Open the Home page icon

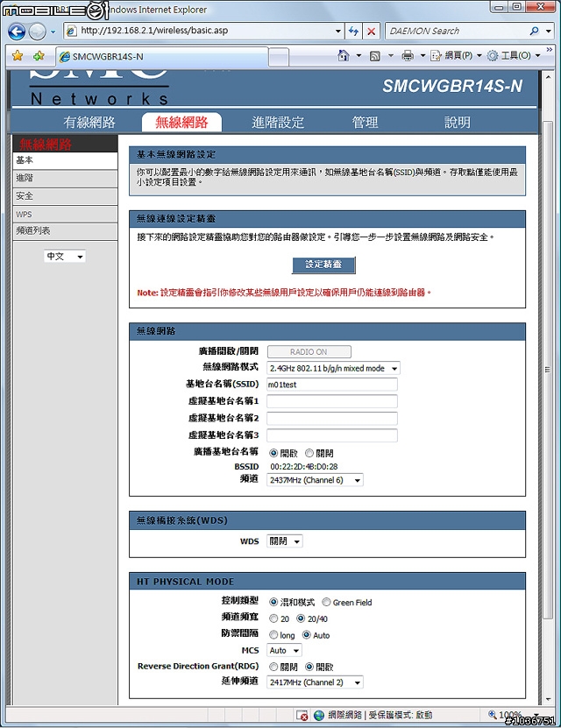coord(344,56)
